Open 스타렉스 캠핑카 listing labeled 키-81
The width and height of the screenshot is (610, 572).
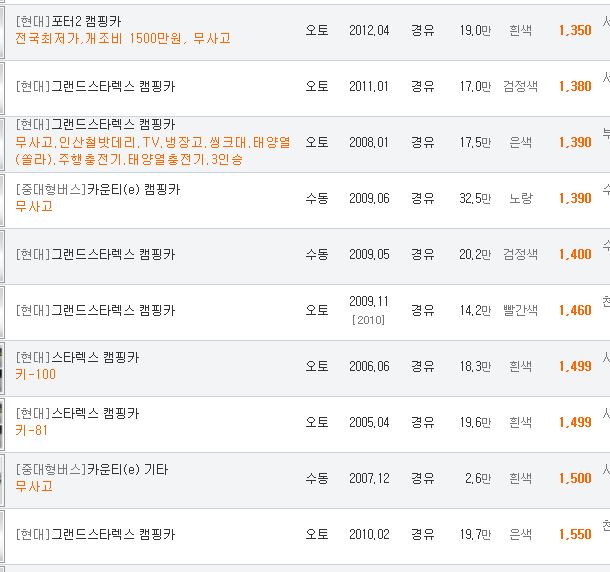(x=77, y=413)
